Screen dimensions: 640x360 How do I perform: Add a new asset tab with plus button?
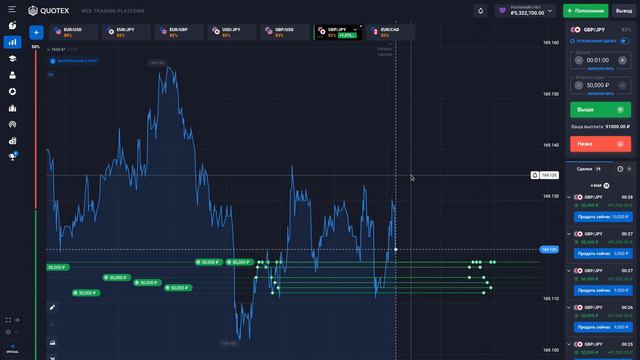36,32
